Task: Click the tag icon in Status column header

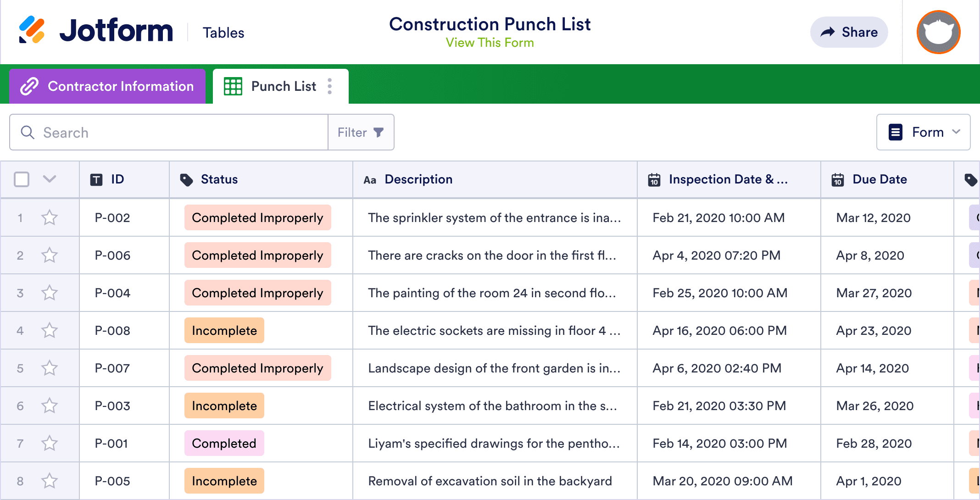Action: (186, 179)
